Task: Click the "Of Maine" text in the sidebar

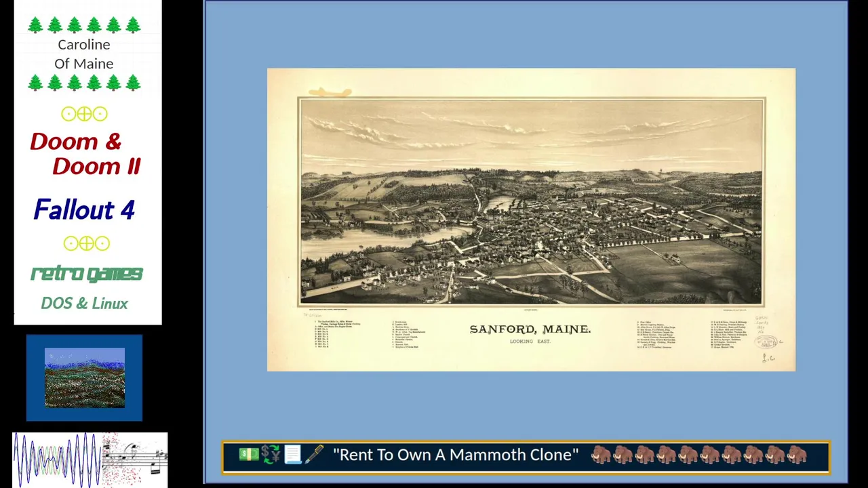Action: click(x=84, y=64)
